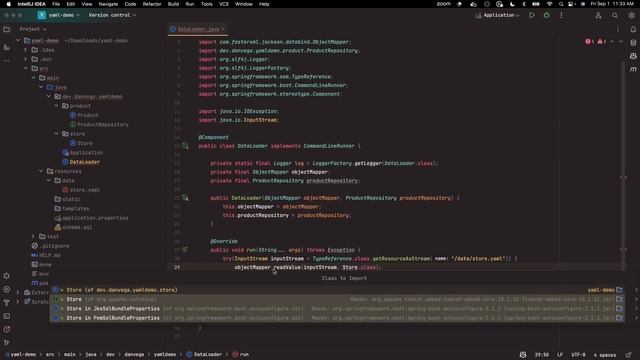Open the Run tool window icon
The width and height of the screenshot is (640, 360).
7,289
